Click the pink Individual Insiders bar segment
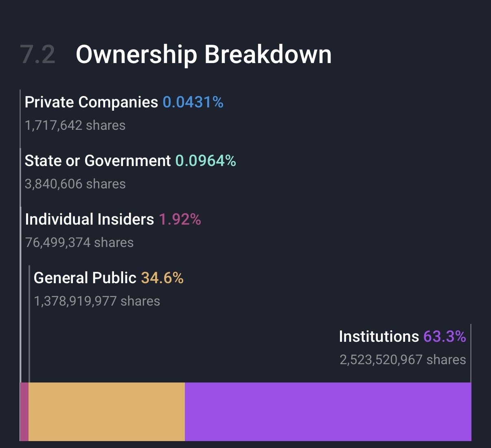The width and height of the screenshot is (491, 448). (24, 411)
